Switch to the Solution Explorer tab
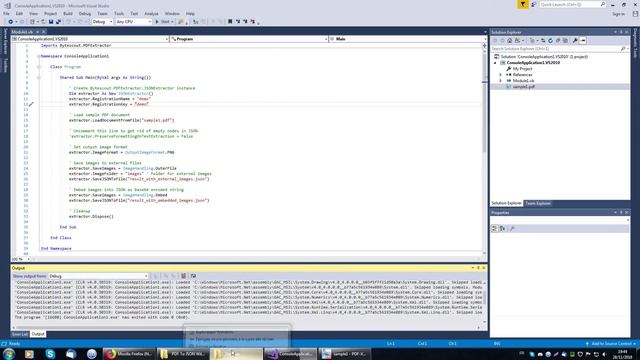 [x=506, y=203]
